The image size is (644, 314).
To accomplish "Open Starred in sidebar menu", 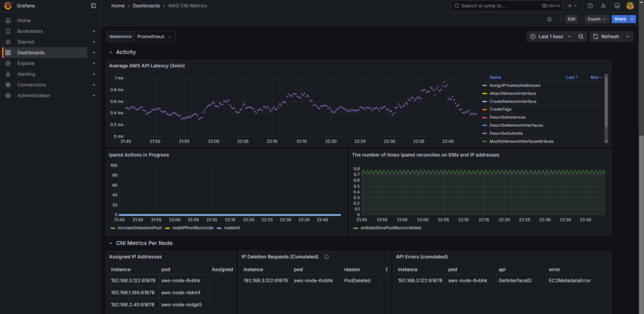I will pyautogui.click(x=26, y=42).
